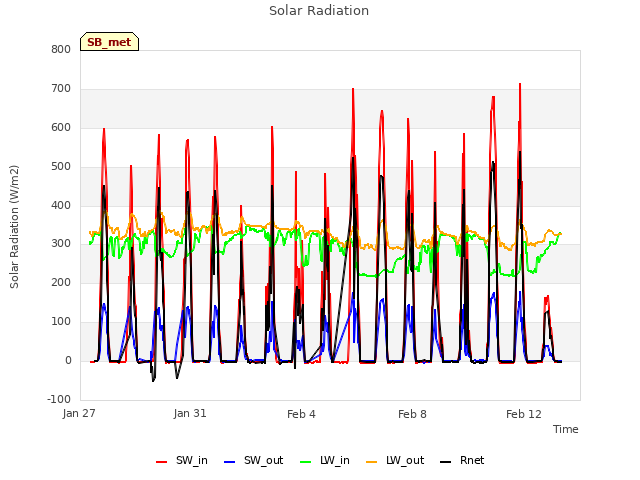Toggle the Rnet legend entry
The image size is (640, 480).
click(462, 460)
